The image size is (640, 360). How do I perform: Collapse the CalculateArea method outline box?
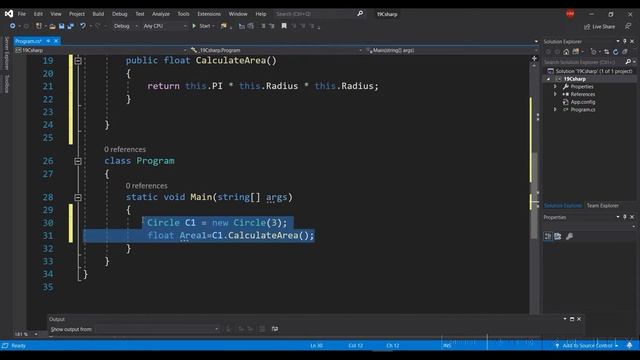[78, 61]
